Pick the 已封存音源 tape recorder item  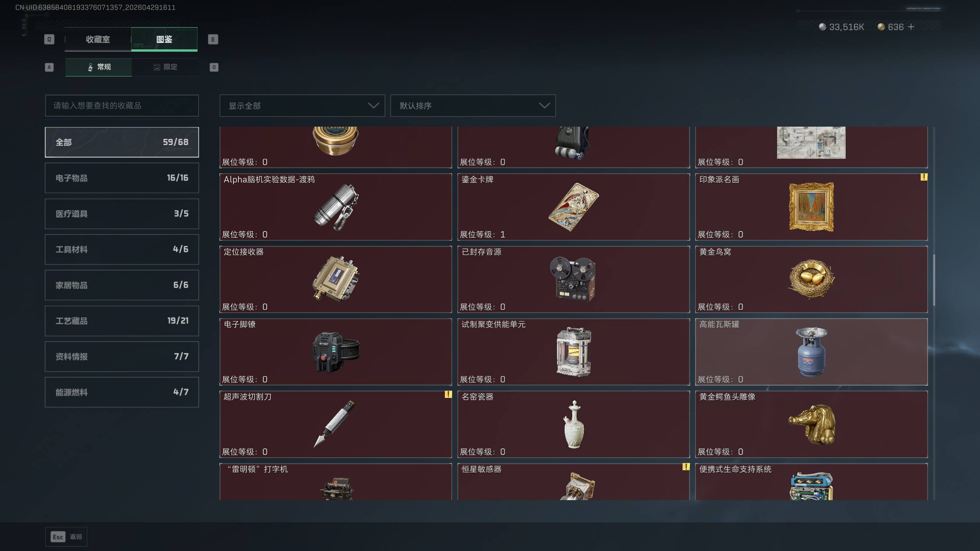coord(573,279)
